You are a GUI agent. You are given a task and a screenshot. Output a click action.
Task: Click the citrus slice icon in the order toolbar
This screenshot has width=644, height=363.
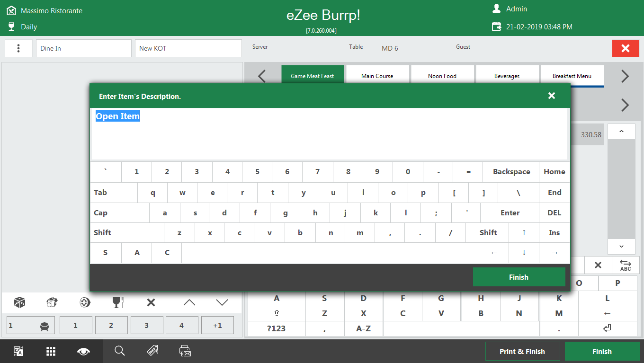[x=85, y=302]
